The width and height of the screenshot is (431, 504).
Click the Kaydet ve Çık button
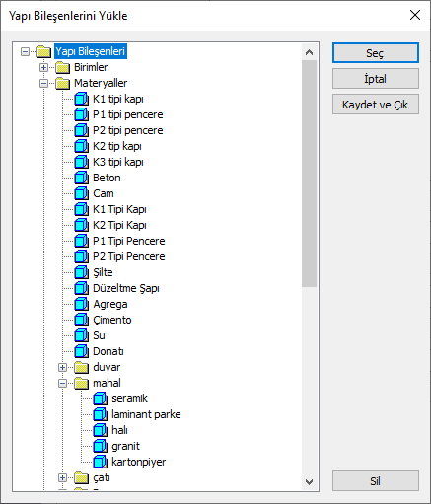coord(376,105)
